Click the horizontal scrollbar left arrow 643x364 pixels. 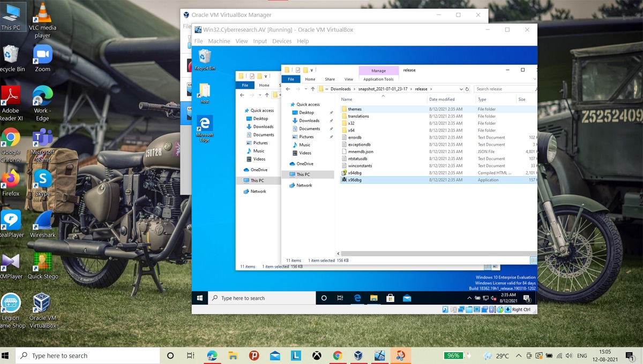(338, 254)
